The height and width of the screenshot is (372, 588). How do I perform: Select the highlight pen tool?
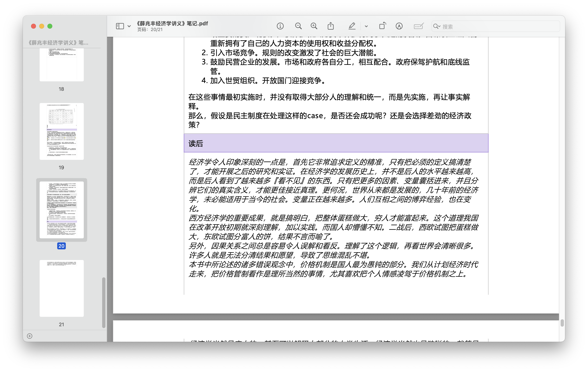(352, 26)
